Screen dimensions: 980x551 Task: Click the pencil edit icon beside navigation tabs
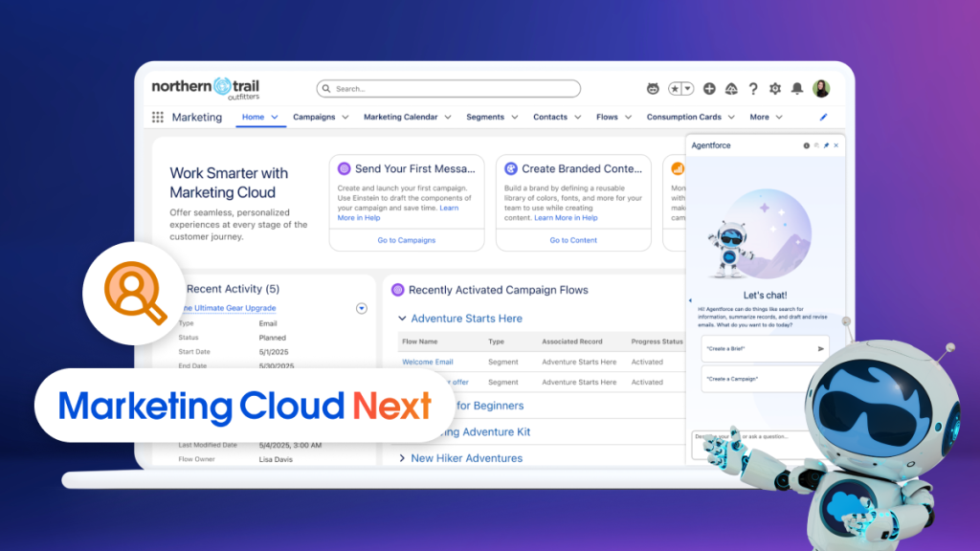[x=823, y=116]
